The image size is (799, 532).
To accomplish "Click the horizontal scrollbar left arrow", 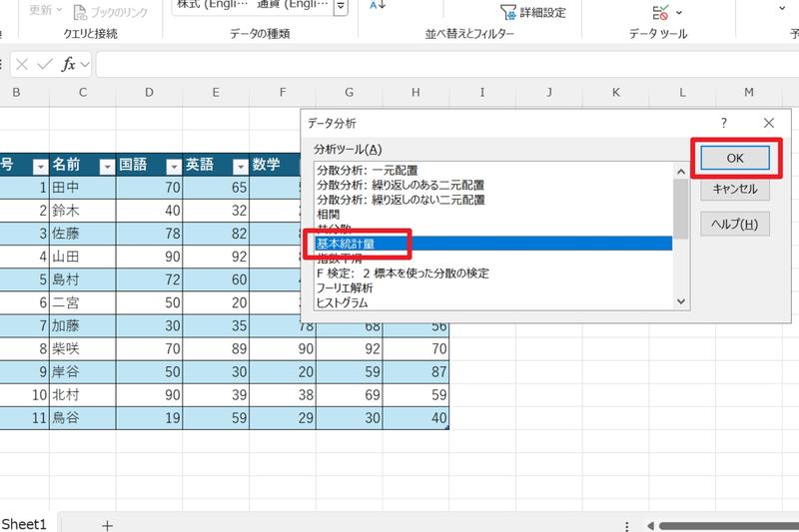I will click(x=650, y=525).
